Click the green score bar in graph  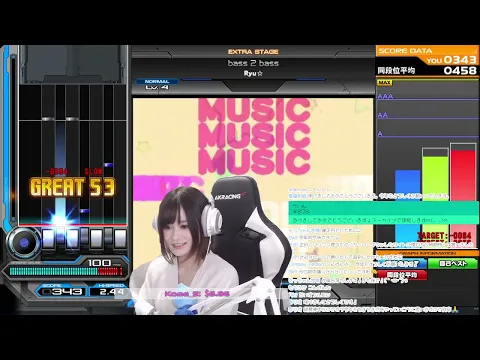pos(435,197)
